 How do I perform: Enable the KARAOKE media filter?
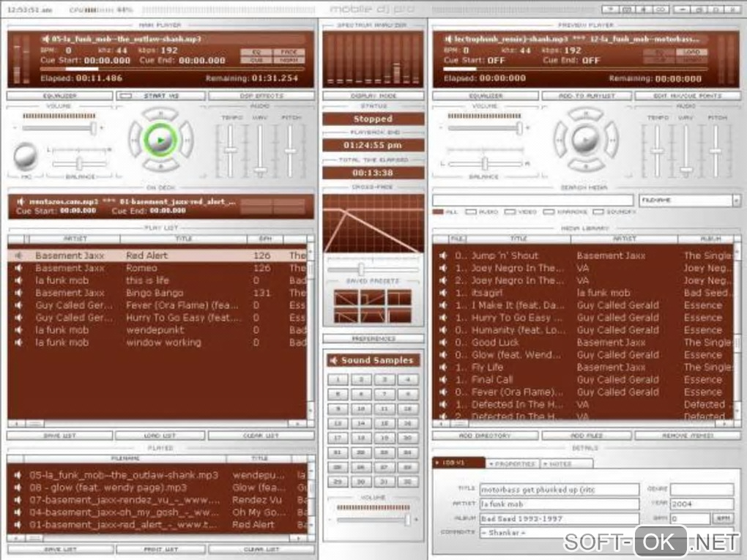549,212
